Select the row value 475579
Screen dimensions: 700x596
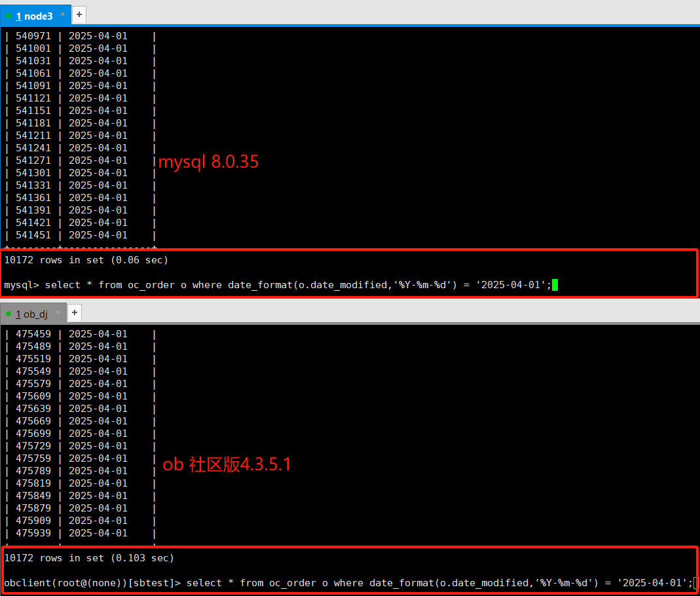(33, 384)
